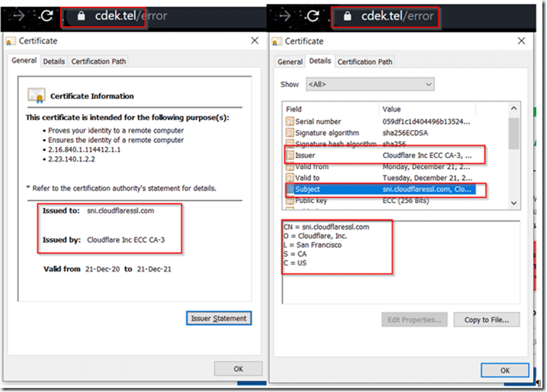Click the icon beside the Signature algorithm field
Viewport: 547px width, 392px height.
pyautogui.click(x=289, y=133)
